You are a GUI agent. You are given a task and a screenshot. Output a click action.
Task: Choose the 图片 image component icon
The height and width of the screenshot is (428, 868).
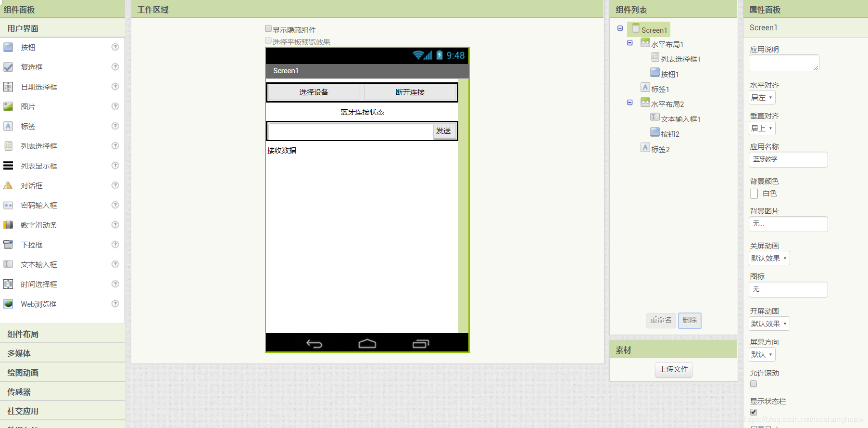point(8,106)
